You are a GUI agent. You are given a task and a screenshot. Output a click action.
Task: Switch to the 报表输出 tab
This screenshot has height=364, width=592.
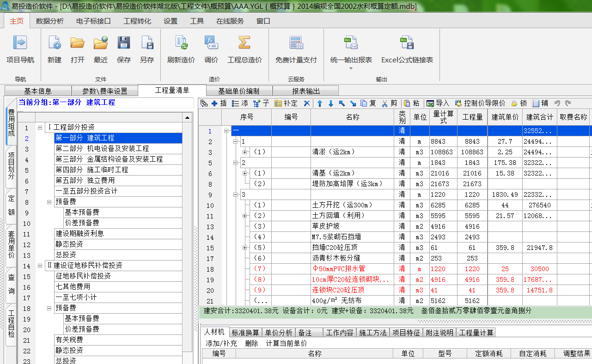(306, 91)
